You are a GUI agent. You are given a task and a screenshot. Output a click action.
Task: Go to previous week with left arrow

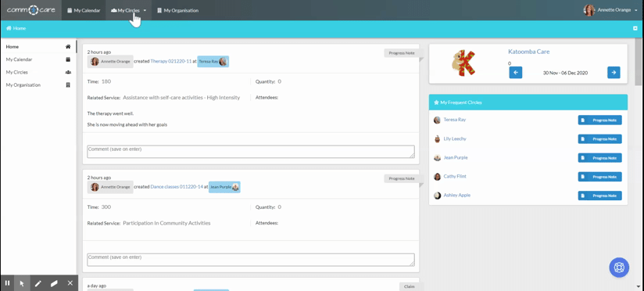[x=516, y=72]
